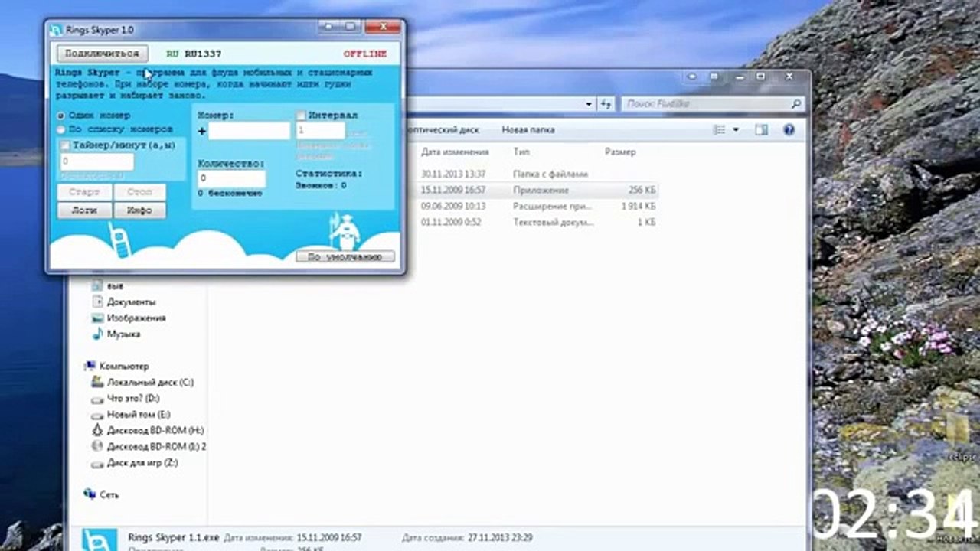Open Диск для игр (Z:)
This screenshot has width=980, height=551.
[142, 463]
